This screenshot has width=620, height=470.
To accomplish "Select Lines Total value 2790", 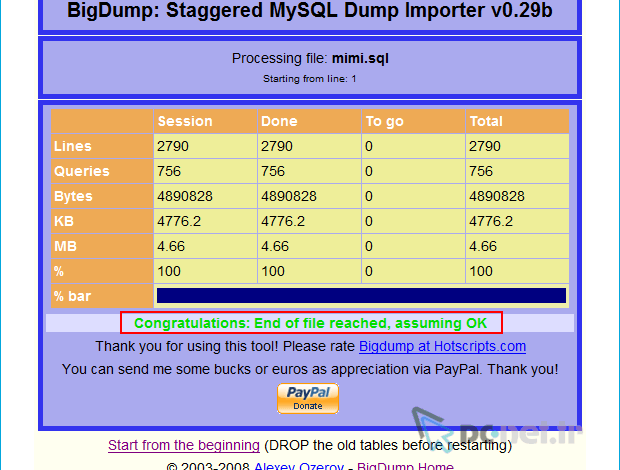I will point(485,146).
